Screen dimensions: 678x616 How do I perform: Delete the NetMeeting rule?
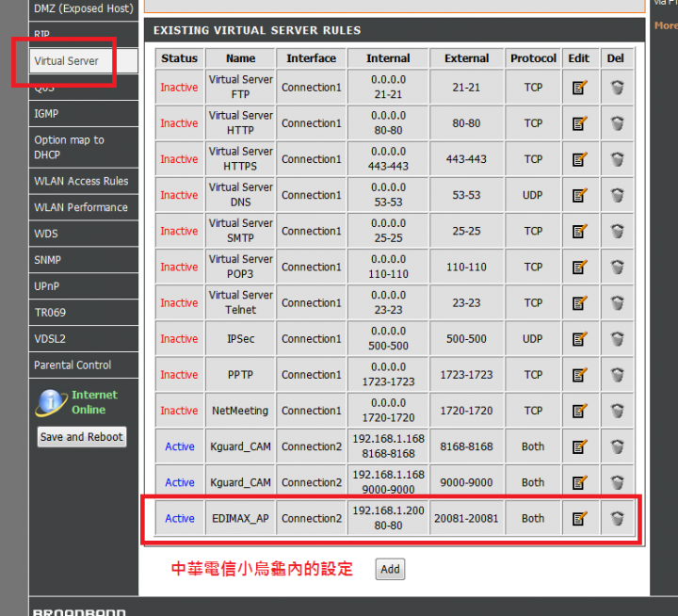tap(617, 411)
